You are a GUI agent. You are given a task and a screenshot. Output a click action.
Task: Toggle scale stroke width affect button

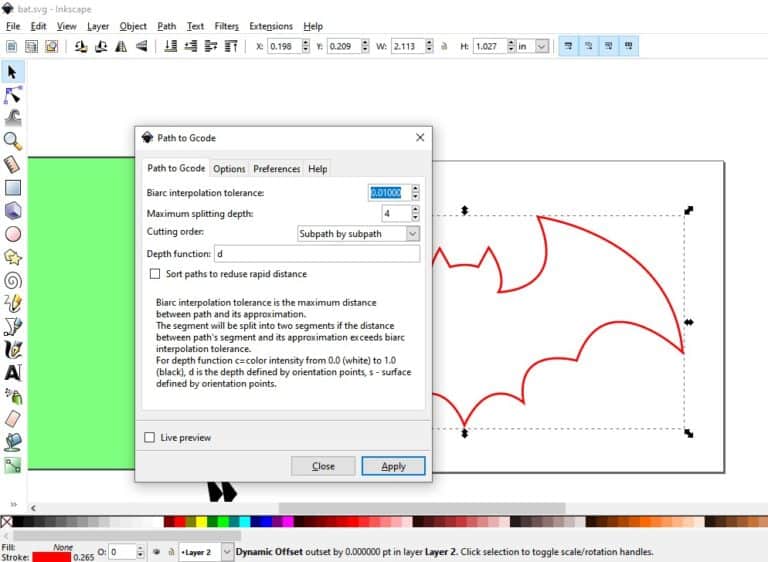[x=569, y=46]
